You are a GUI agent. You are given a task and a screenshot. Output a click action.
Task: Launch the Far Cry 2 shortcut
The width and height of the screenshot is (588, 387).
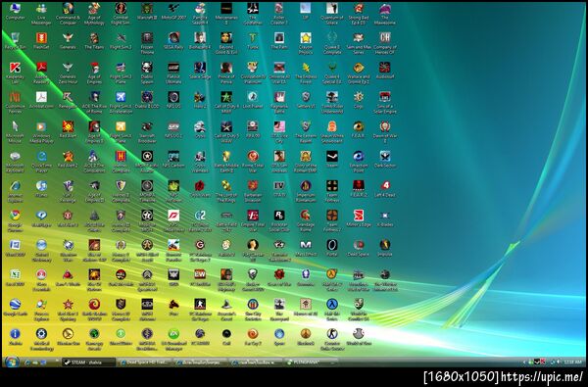253,337
